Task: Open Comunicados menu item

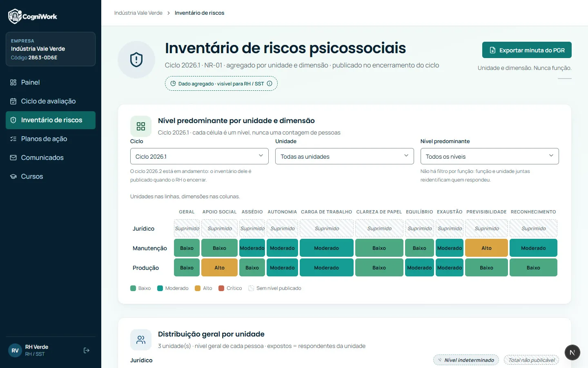Action: point(51,158)
